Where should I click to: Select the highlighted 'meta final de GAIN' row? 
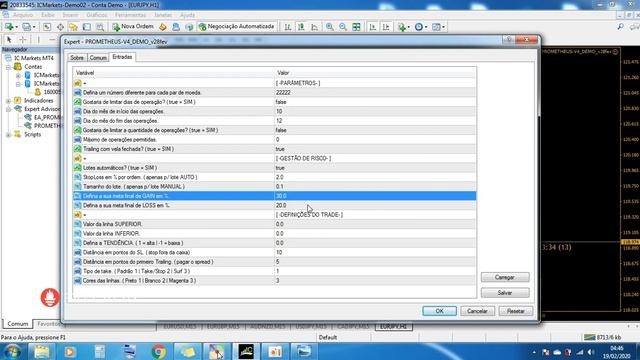click(x=274, y=196)
